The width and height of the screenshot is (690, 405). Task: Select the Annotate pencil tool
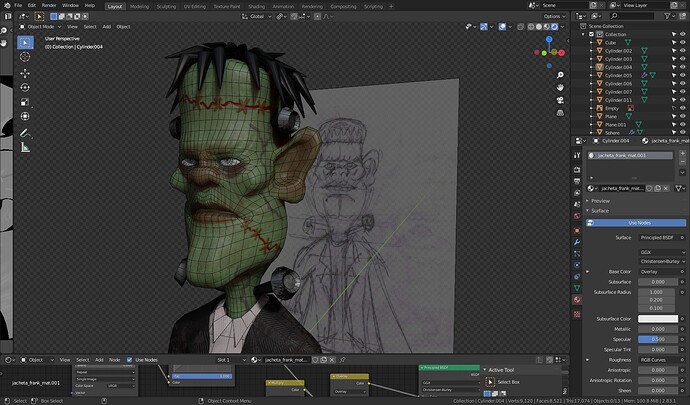(25, 133)
